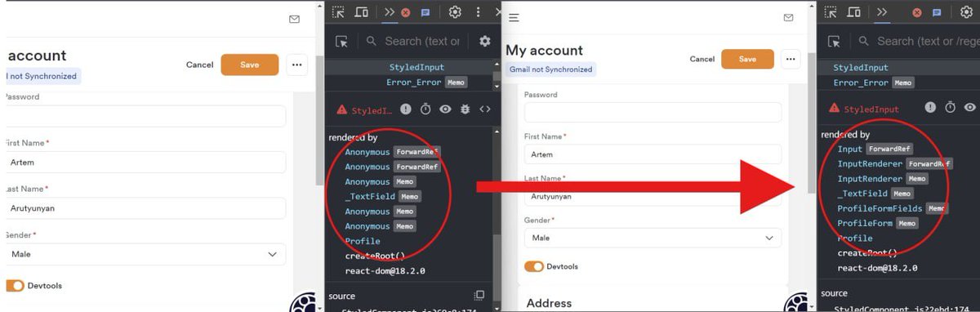Click Save button in right screenshot
The height and width of the screenshot is (312, 980).
747,59
